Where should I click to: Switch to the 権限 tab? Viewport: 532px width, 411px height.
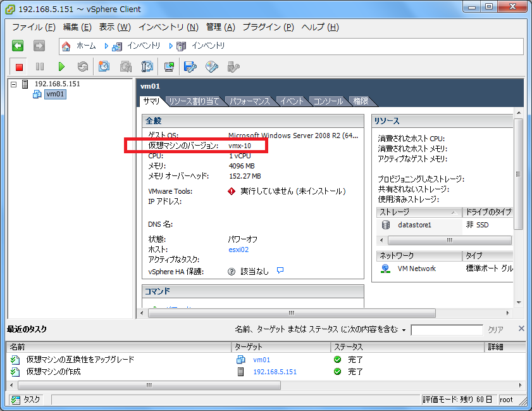(361, 101)
